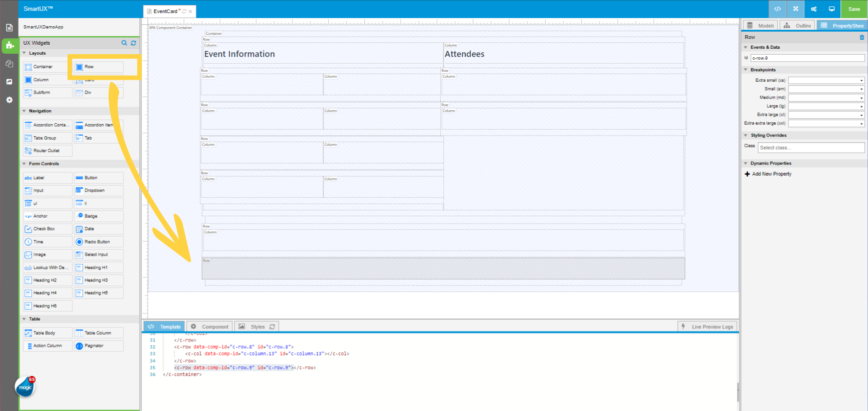Open the settings gear in left sidebar
The height and width of the screenshot is (411, 868).
(9, 100)
